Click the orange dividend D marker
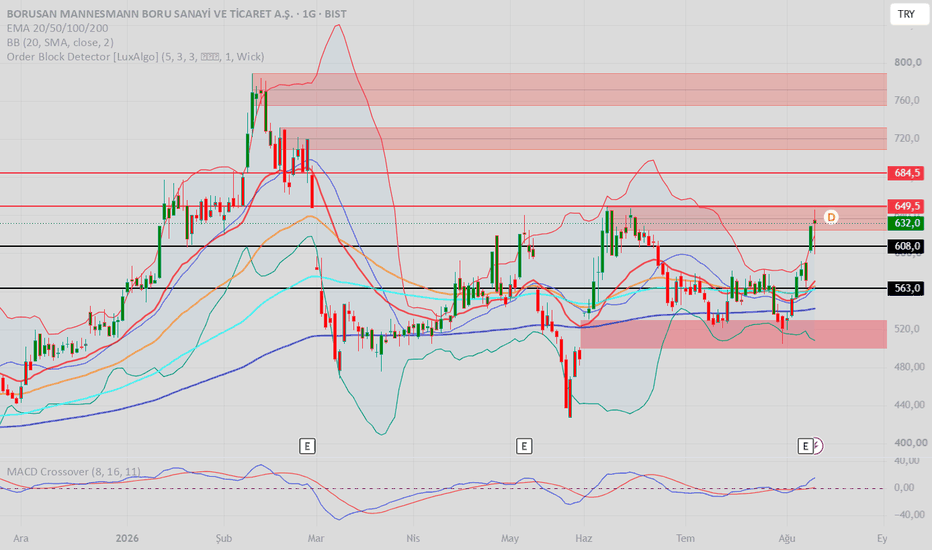Viewport: 932px width, 550px height. 830,217
